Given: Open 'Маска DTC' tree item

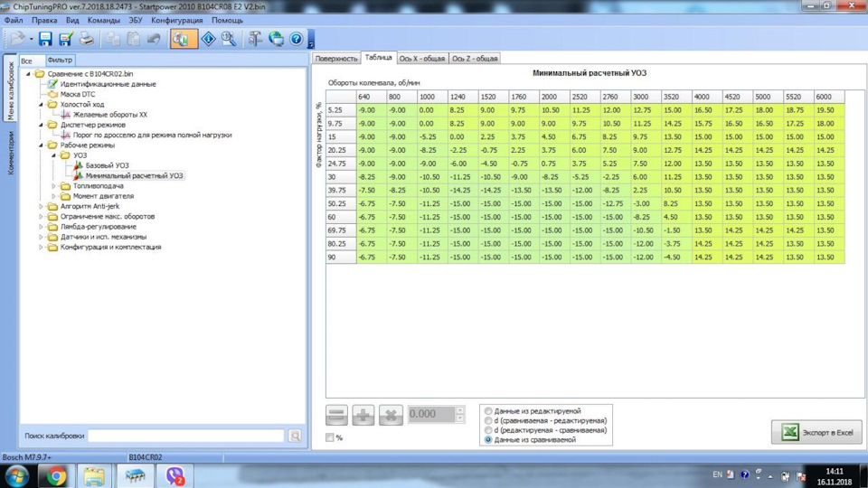Looking at the screenshot, I should tap(78, 94).
